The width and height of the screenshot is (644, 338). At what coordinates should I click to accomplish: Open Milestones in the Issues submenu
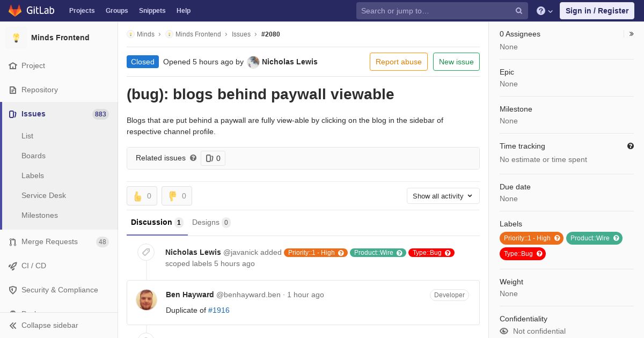40,215
